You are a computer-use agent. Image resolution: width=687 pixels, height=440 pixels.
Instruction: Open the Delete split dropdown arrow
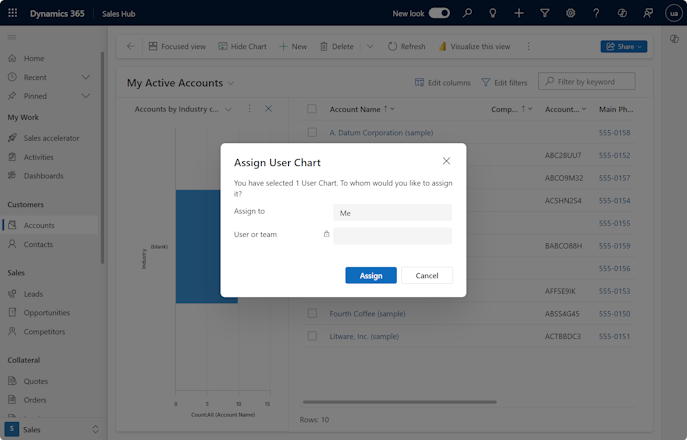tap(370, 46)
